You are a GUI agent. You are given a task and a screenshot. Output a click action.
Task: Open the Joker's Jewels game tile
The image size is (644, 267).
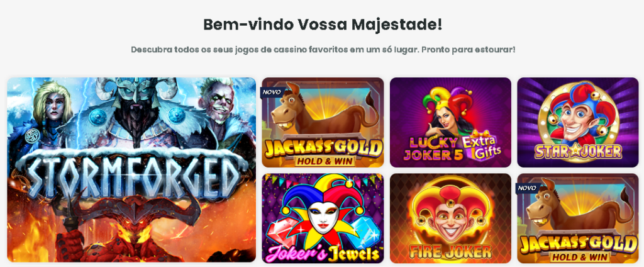point(323,218)
